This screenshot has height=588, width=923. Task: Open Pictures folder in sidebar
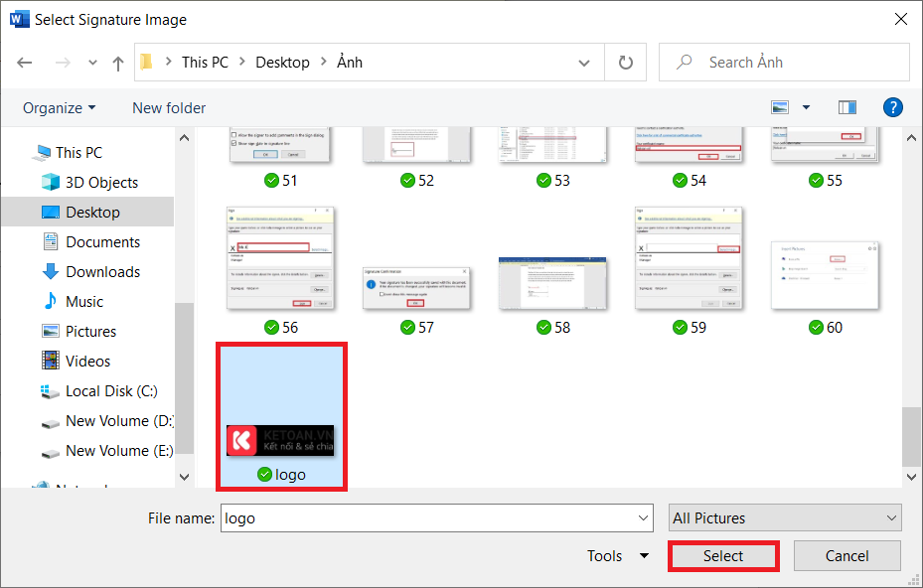[x=90, y=332]
